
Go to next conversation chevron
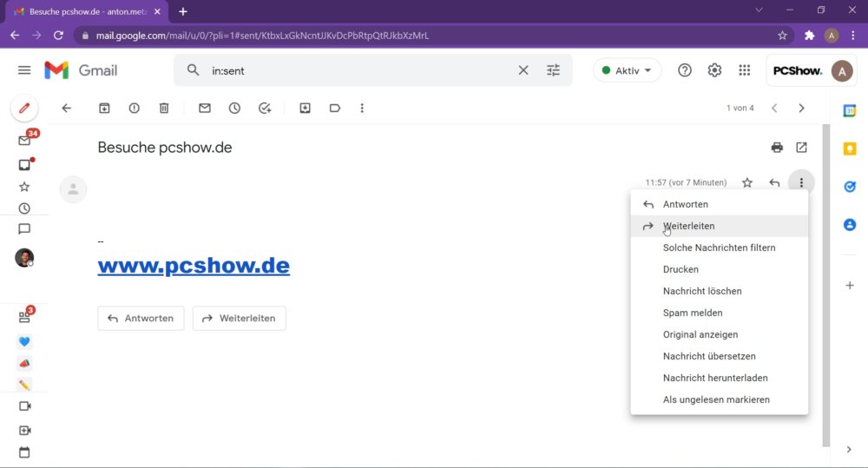click(x=801, y=108)
